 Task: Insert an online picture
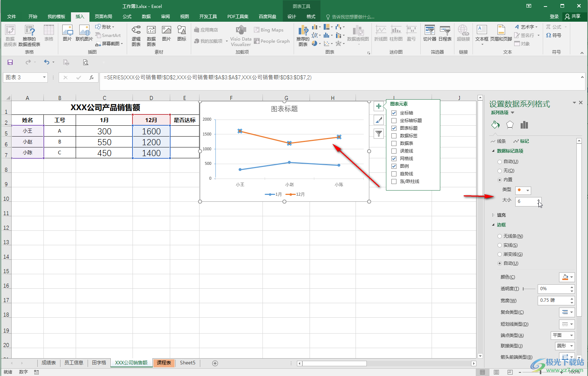click(84, 33)
